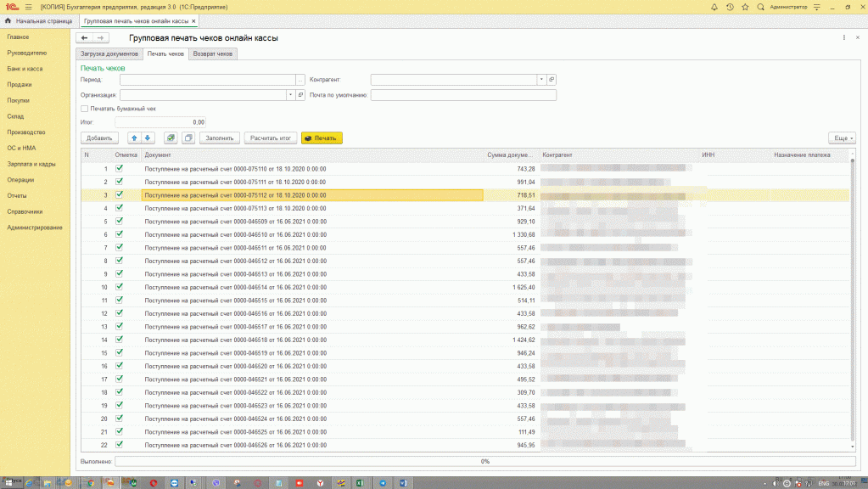868x489 pixels.
Task: Open the history clock icon
Action: click(730, 7)
